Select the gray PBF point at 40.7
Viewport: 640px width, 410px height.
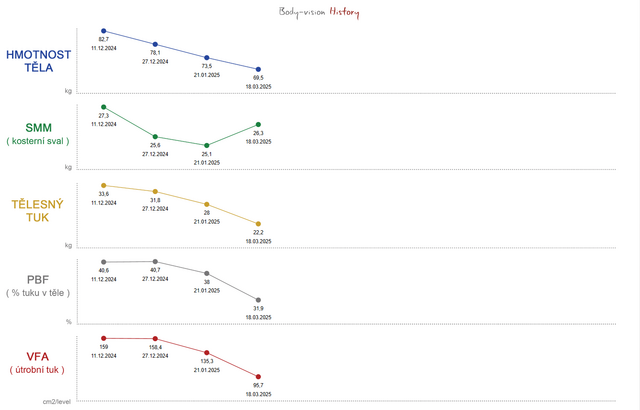(x=154, y=261)
